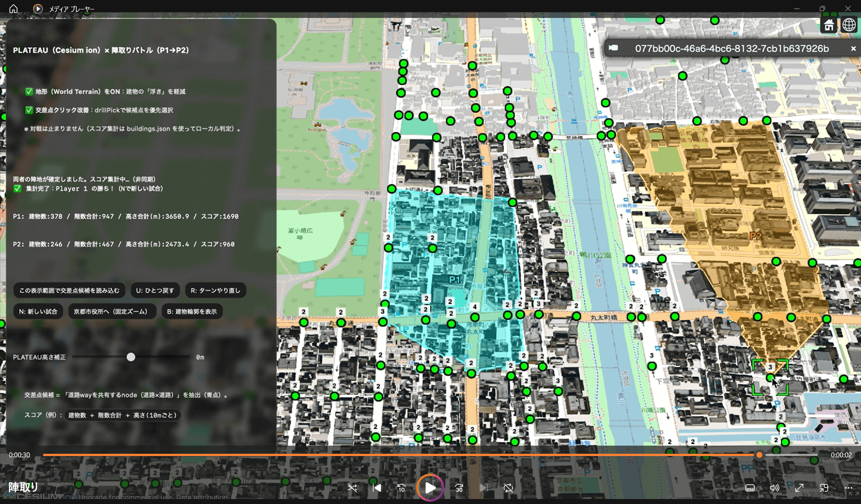
Task: Toggle the World Terrain ON checkbox
Action: 29,91
